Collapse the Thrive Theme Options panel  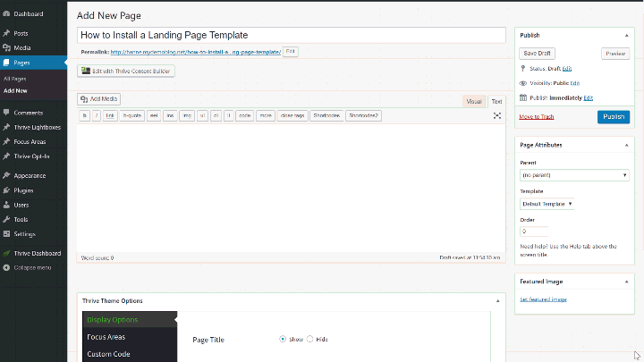point(497,301)
